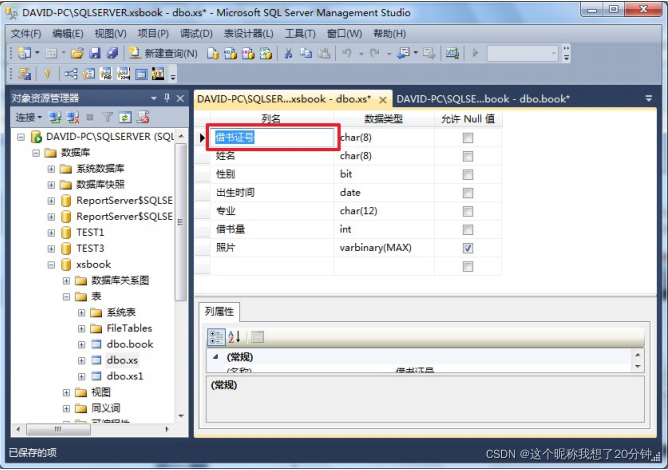Click the Disconnect icon in Object Explorer
This screenshot has height=470, width=668.
click(73, 117)
